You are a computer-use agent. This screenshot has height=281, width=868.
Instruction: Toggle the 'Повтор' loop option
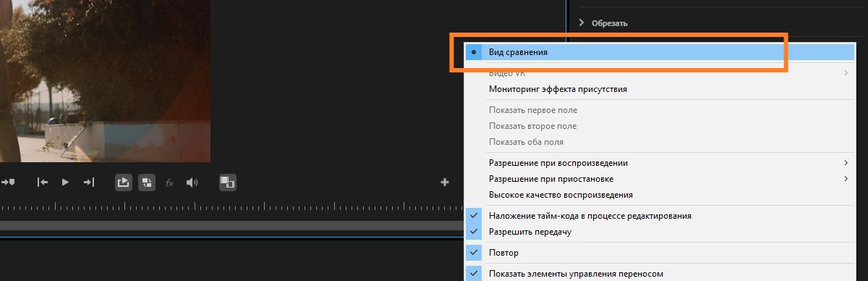(x=659, y=253)
